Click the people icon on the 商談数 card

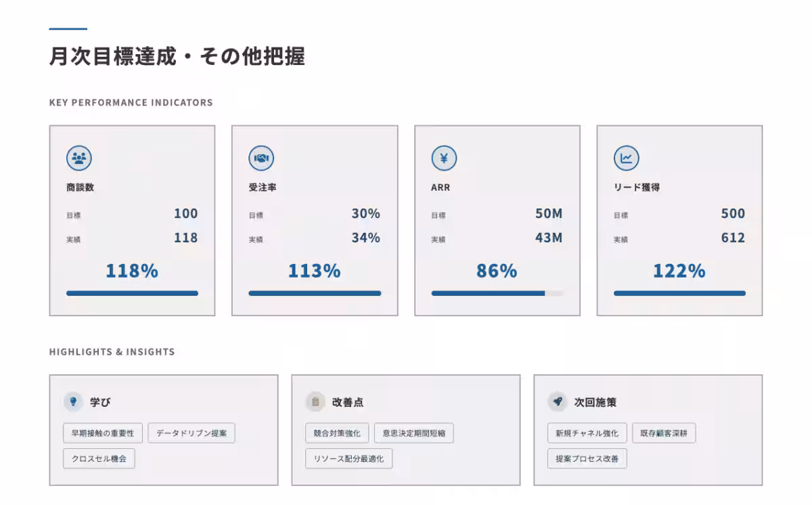point(78,158)
